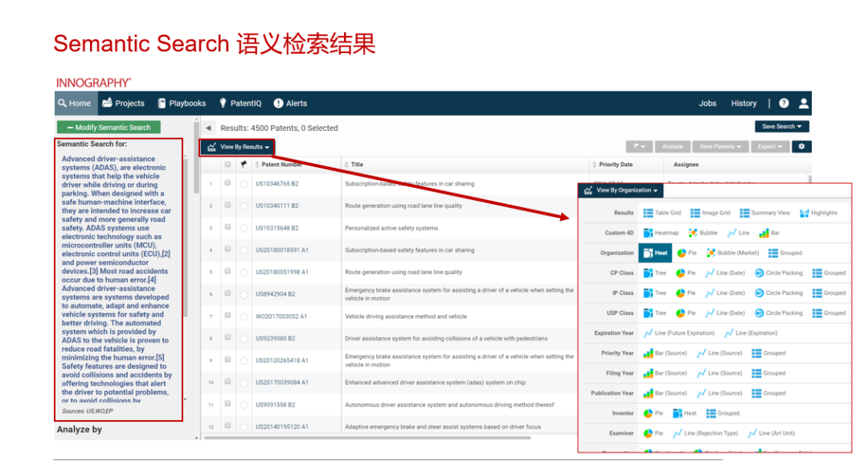Viewport: 868px width, 461px height.
Task: Check the box for US10315648 B2
Action: tap(227, 227)
